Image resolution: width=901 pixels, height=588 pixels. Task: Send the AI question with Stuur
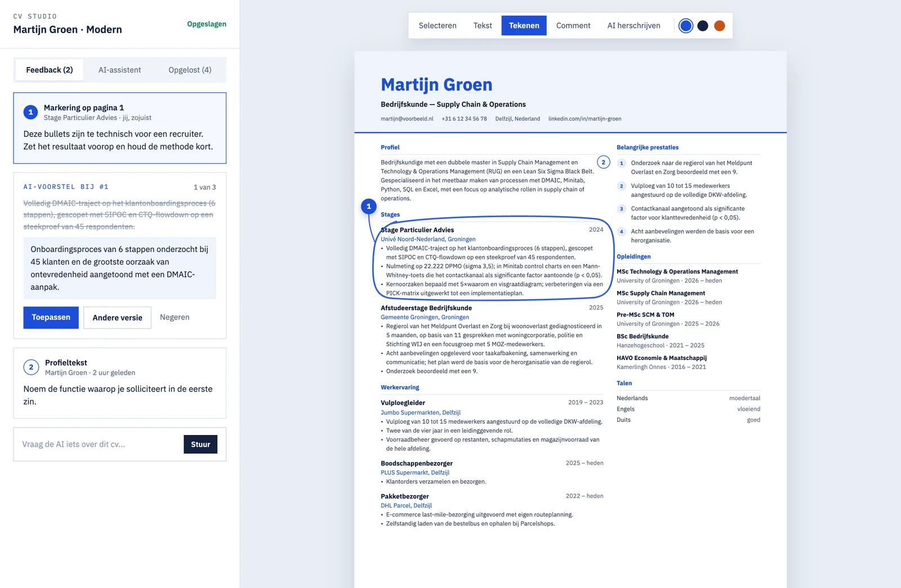(200, 445)
